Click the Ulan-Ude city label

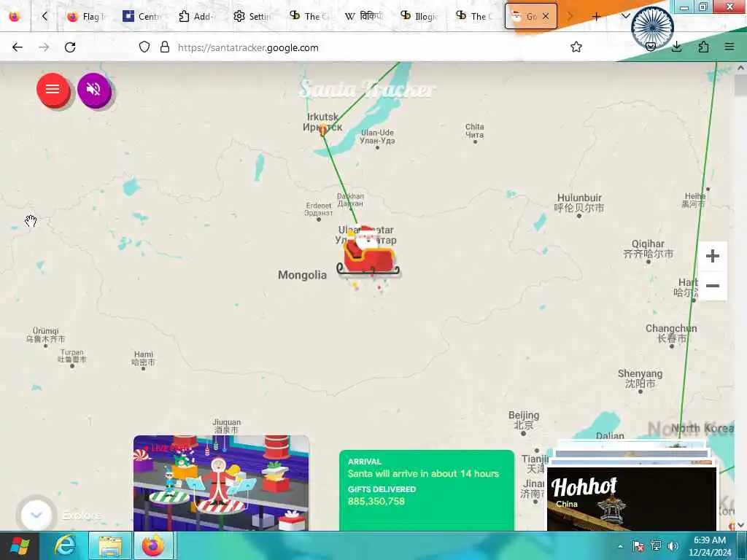377,136
